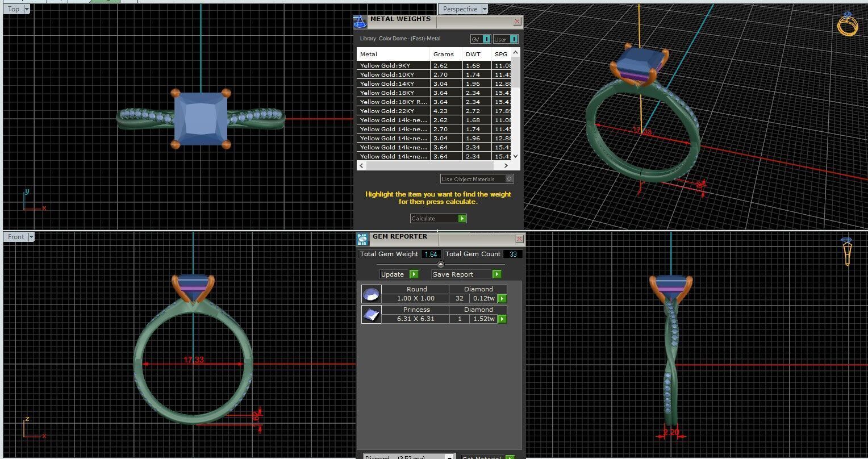Select the Yellow Gold:18KY row
This screenshot has width=868, height=459.
pyautogui.click(x=434, y=93)
